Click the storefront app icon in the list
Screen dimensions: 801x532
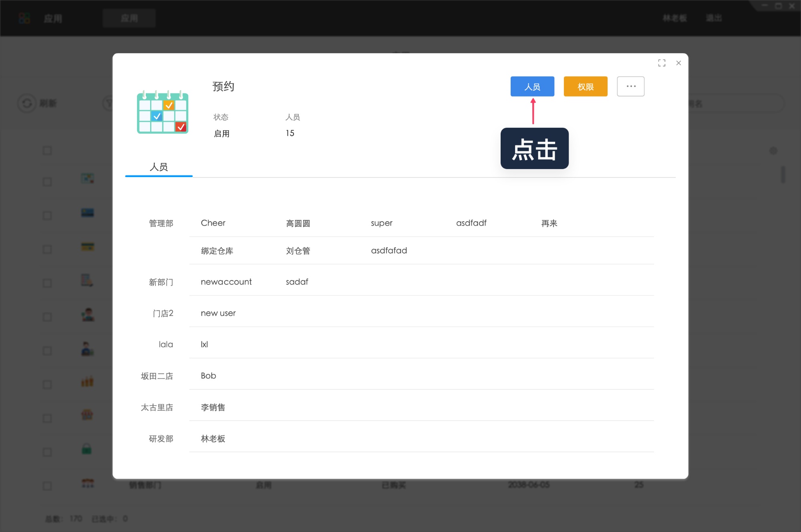[x=87, y=415]
